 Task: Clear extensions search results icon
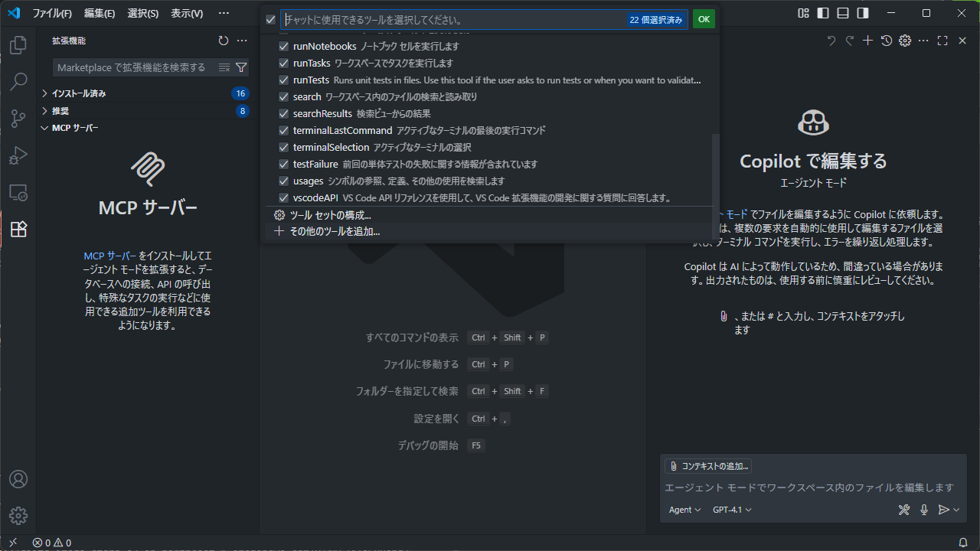(224, 67)
